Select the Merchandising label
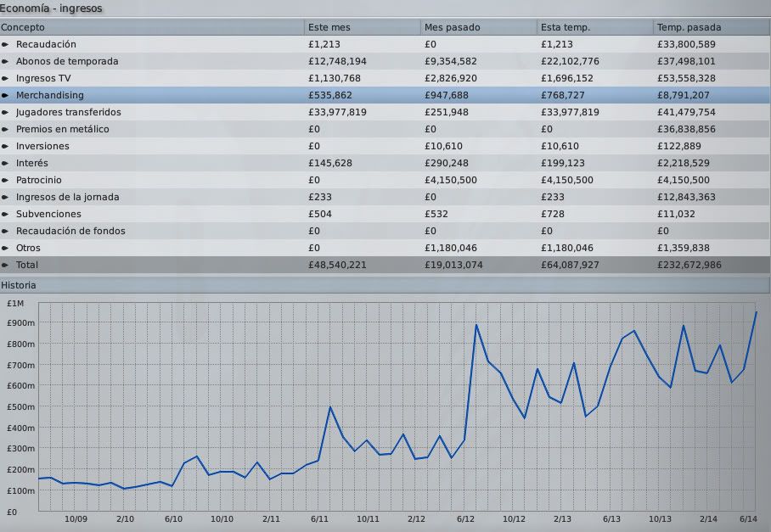The width and height of the screenshot is (771, 532). pyautogui.click(x=49, y=95)
